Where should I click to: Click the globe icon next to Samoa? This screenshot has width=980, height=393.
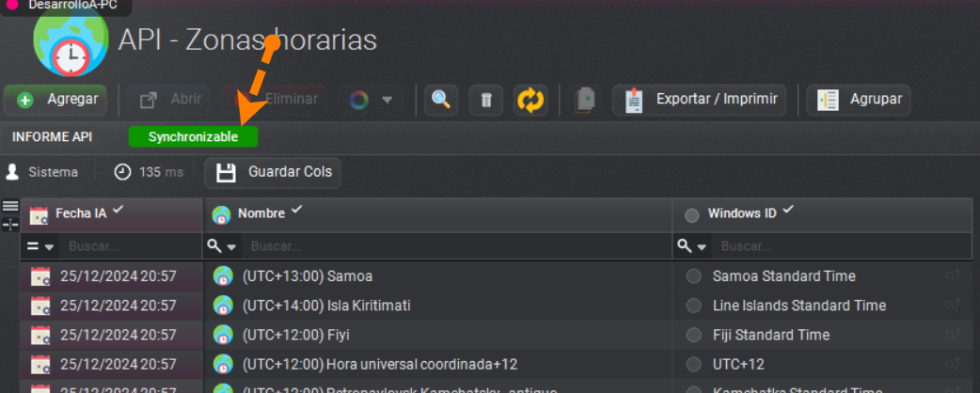click(x=223, y=276)
